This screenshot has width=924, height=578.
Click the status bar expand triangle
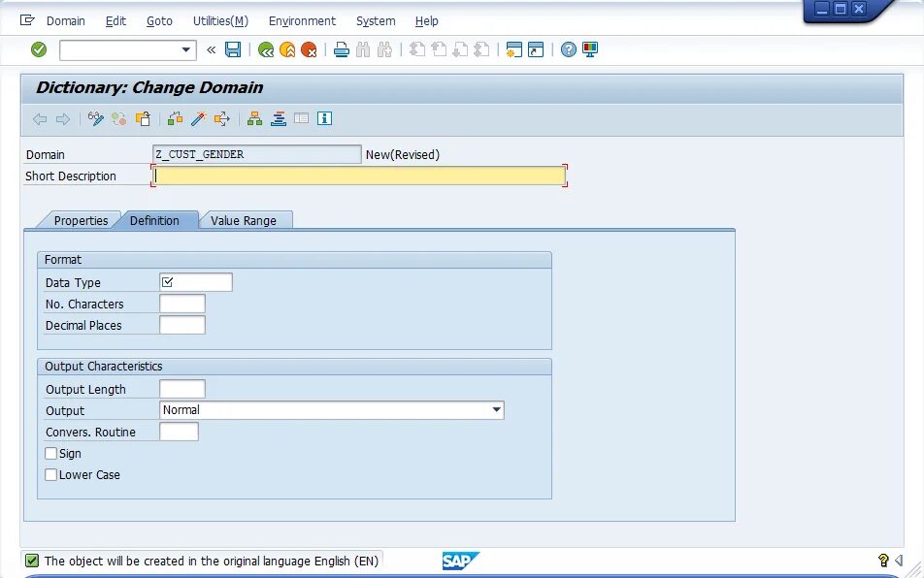(898, 561)
